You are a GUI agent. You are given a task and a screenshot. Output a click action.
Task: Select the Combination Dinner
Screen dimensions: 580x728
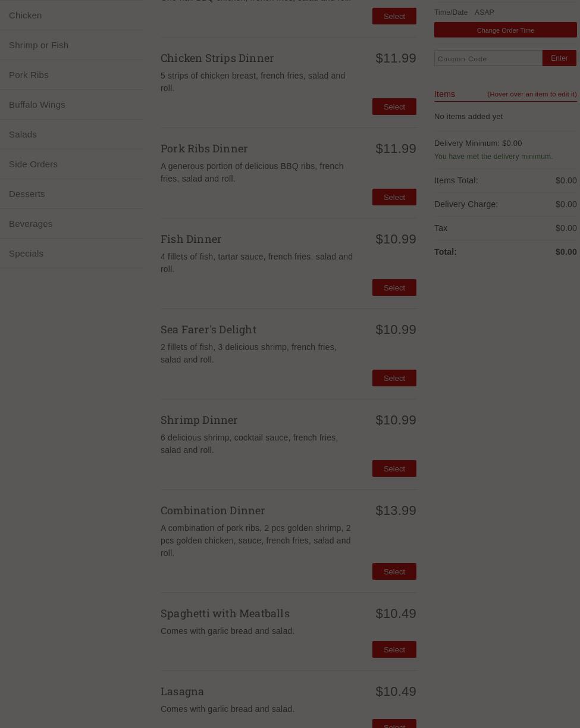tap(394, 571)
